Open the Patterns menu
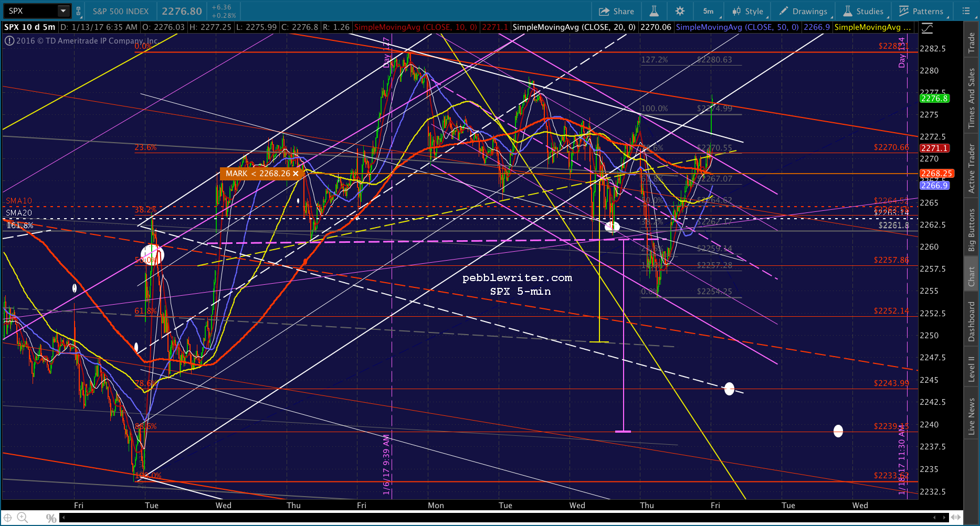 click(x=922, y=11)
